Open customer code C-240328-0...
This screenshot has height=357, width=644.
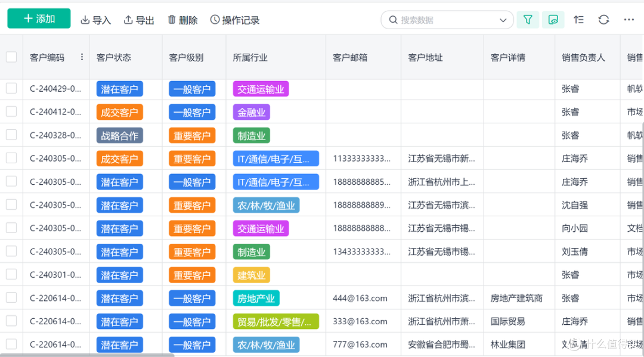coord(55,135)
